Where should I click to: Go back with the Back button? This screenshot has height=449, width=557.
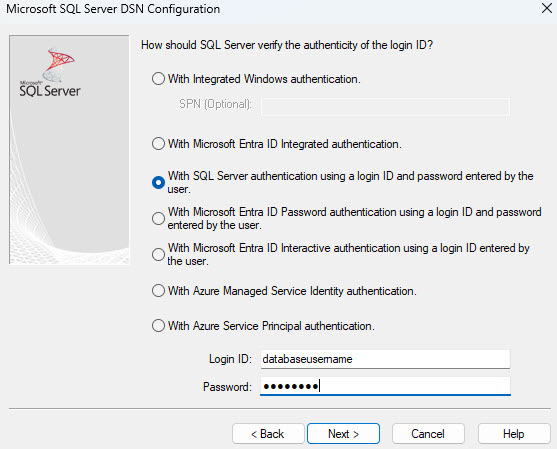click(268, 434)
